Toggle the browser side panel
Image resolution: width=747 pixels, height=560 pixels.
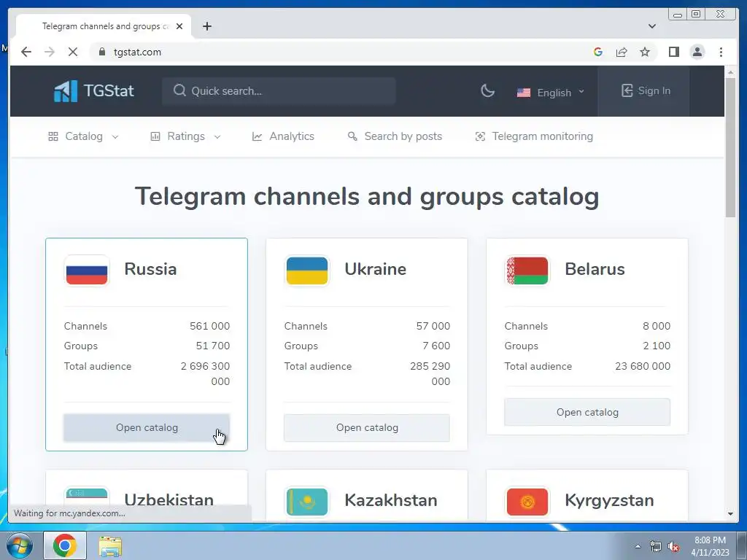[x=673, y=52]
